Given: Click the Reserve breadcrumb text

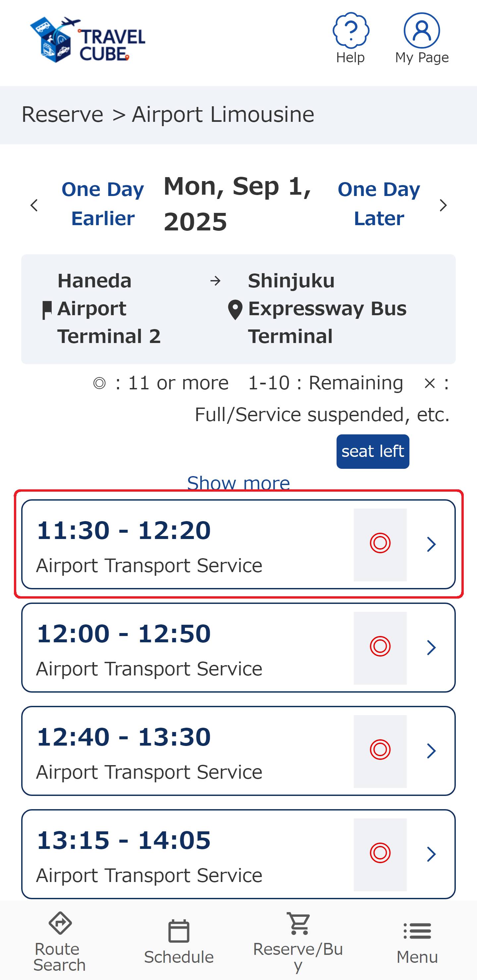Looking at the screenshot, I should (x=62, y=115).
